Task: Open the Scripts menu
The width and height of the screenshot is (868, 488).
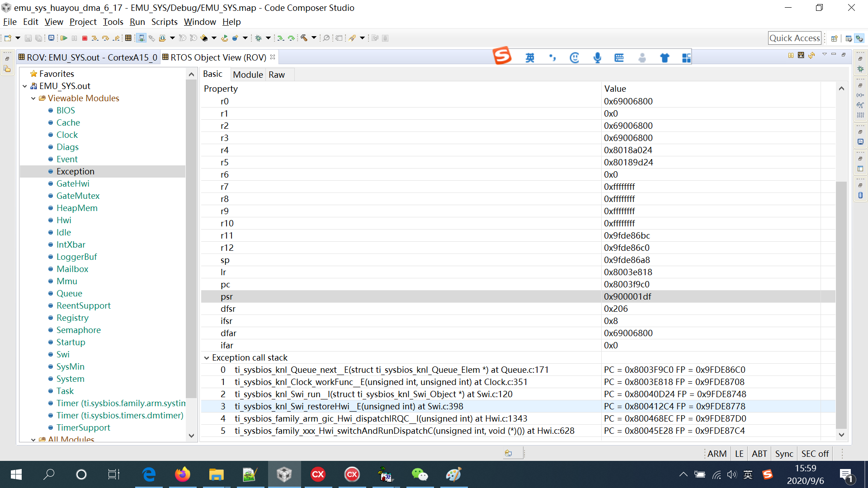Action: (164, 22)
